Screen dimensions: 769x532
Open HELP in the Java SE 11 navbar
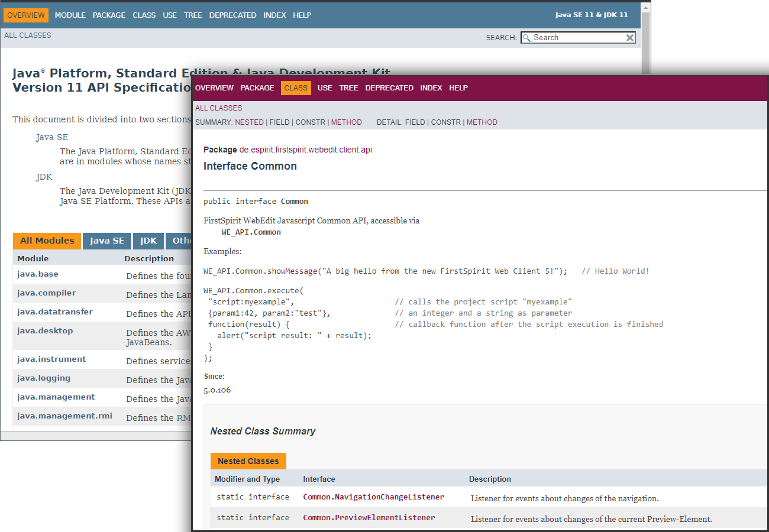pos(302,15)
